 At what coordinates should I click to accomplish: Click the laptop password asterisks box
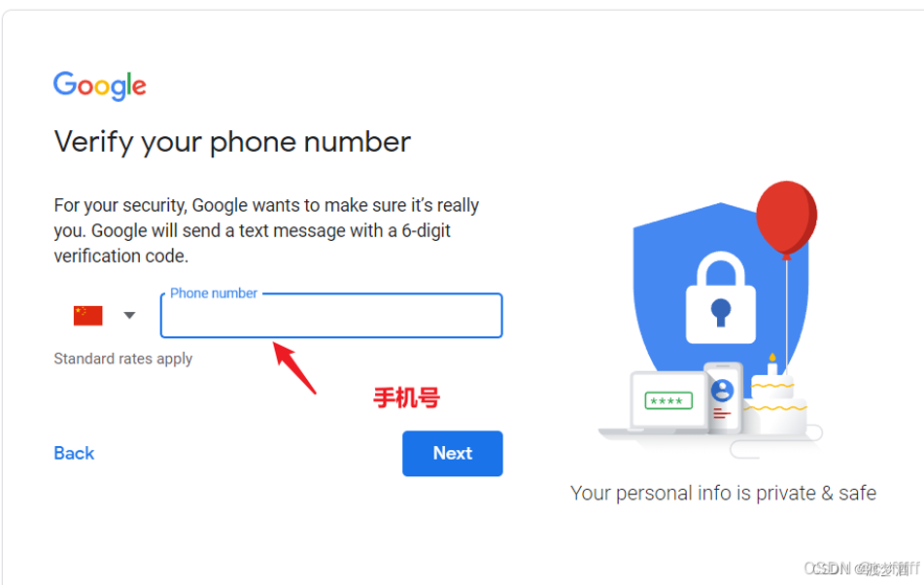[668, 400]
